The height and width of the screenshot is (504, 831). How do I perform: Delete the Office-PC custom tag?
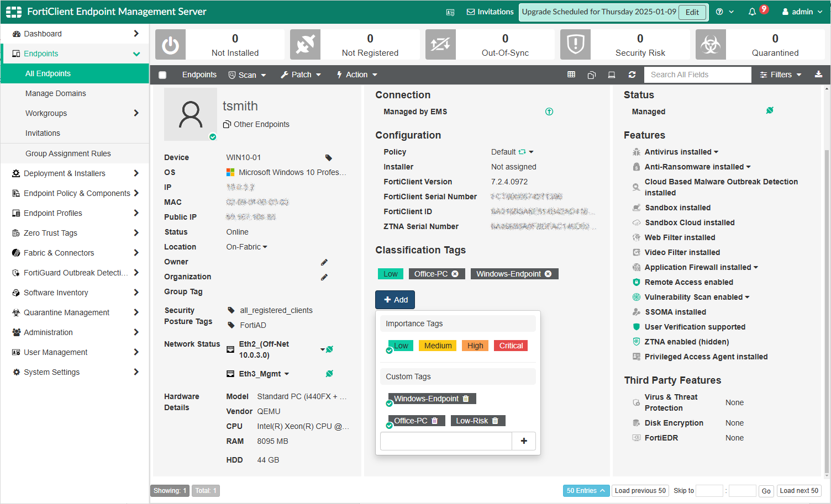pos(435,421)
